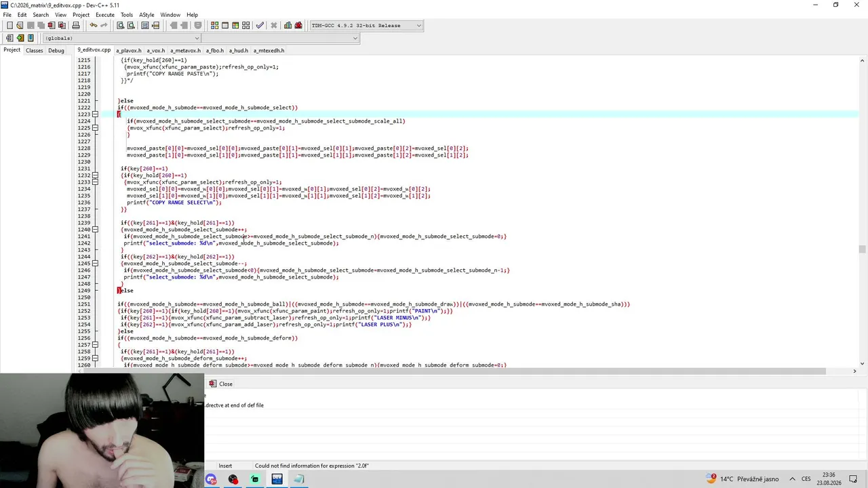Collapse the code fold at line 1240
868x488 pixels.
[x=95, y=230]
